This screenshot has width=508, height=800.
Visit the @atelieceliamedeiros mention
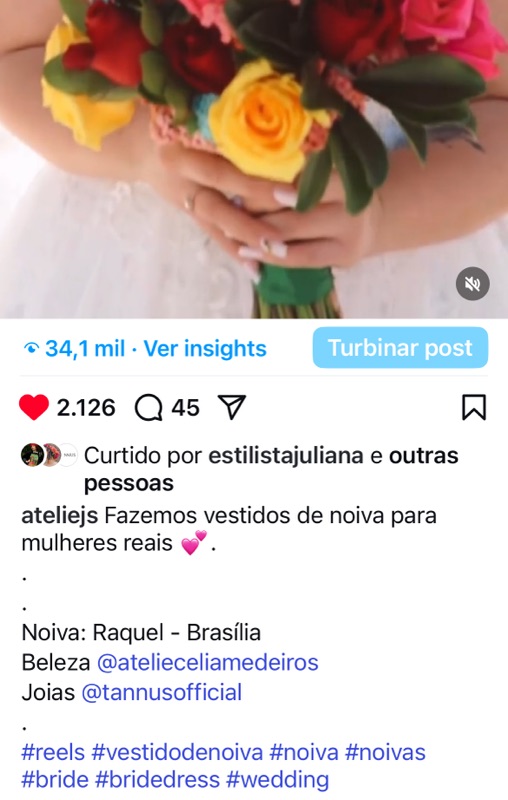click(x=208, y=663)
